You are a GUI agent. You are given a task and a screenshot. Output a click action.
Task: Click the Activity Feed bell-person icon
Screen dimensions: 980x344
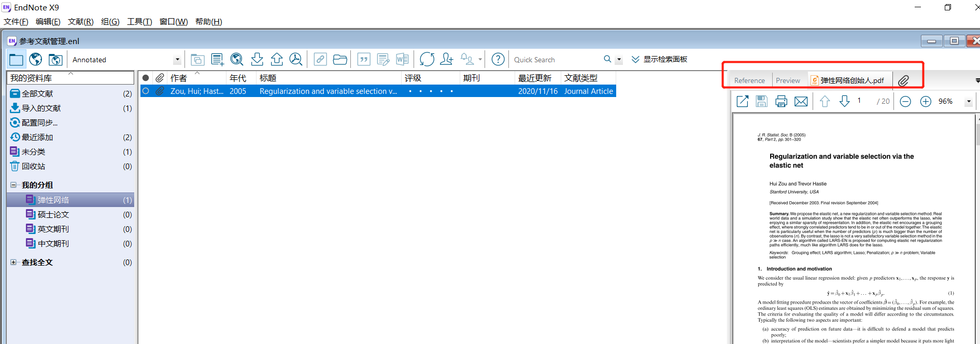tap(467, 60)
